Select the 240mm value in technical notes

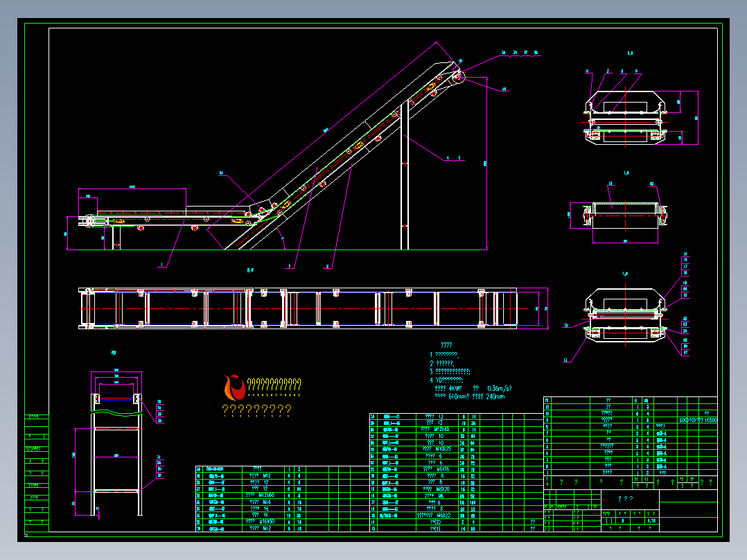tap(495, 396)
